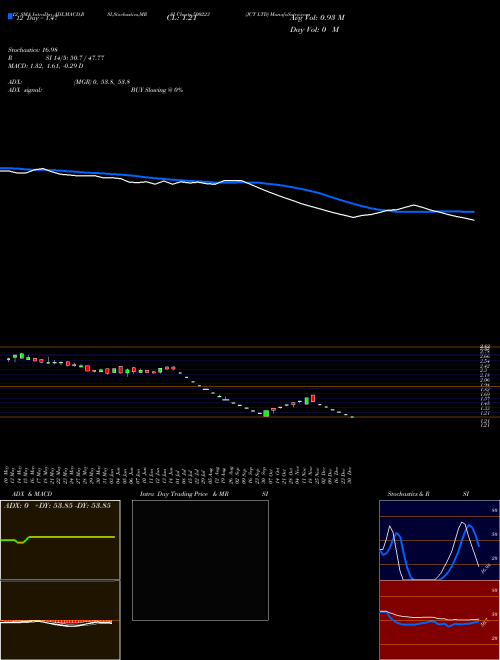Select the 'Day Vol: 0 M' readout
Screen dimensions: 500x660
pos(314,29)
